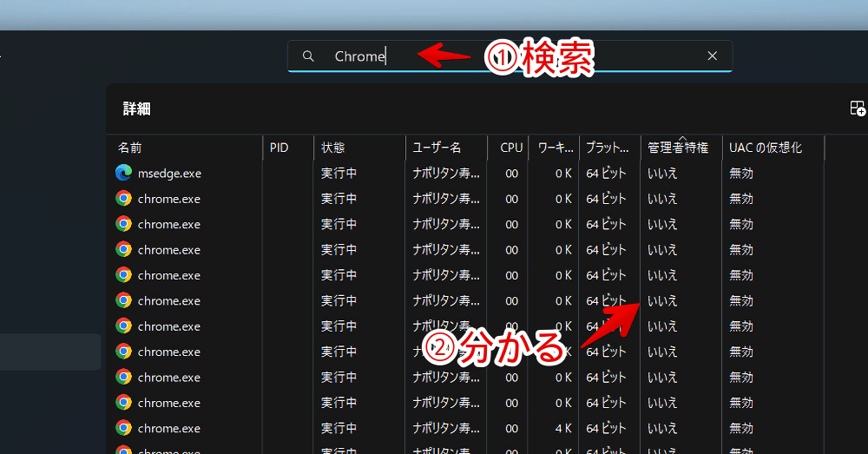868x454 pixels.
Task: Select the ワーキ… working set column header
Action: (555, 148)
